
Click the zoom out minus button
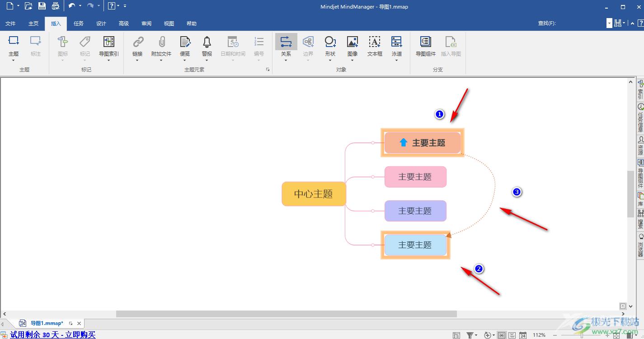tap(555, 335)
